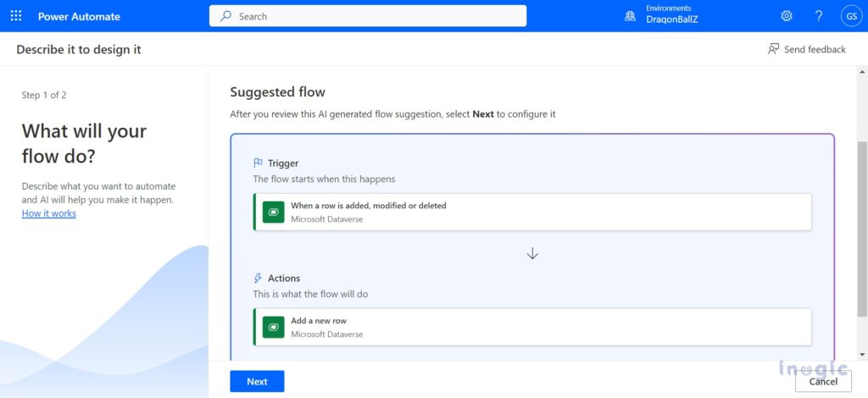Open the How it works link
This screenshot has height=398, width=868.
click(48, 213)
